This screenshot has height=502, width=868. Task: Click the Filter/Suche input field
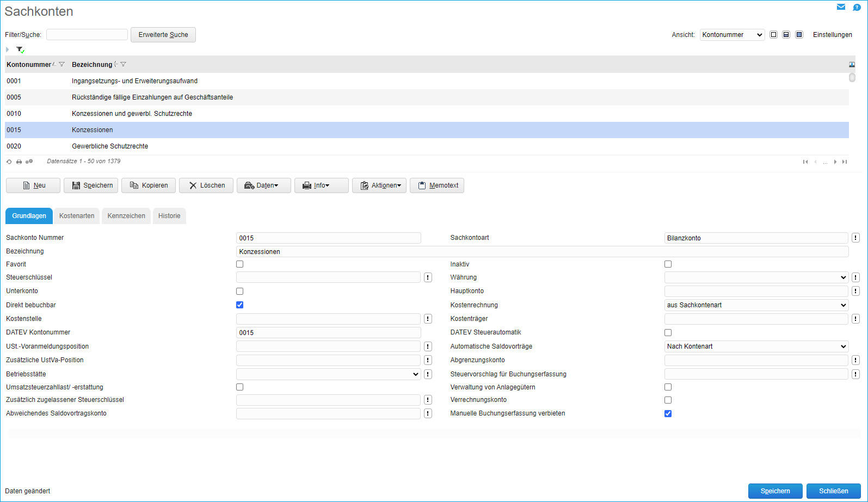(x=87, y=35)
